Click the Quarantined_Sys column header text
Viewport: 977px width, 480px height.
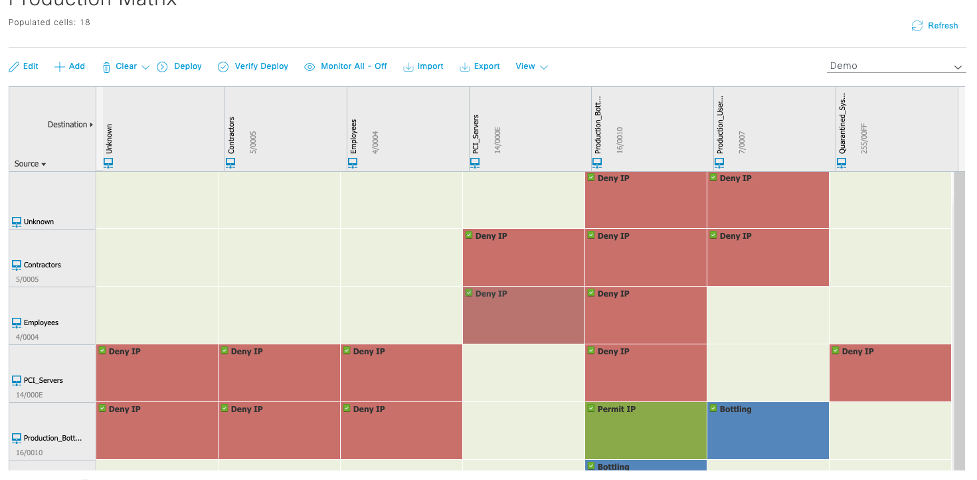point(842,125)
